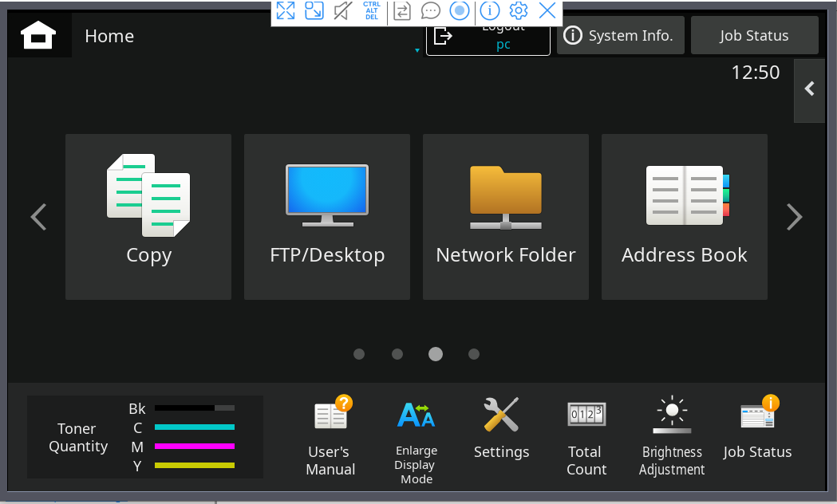
Task: Open the Address Book tile
Action: [x=685, y=216]
